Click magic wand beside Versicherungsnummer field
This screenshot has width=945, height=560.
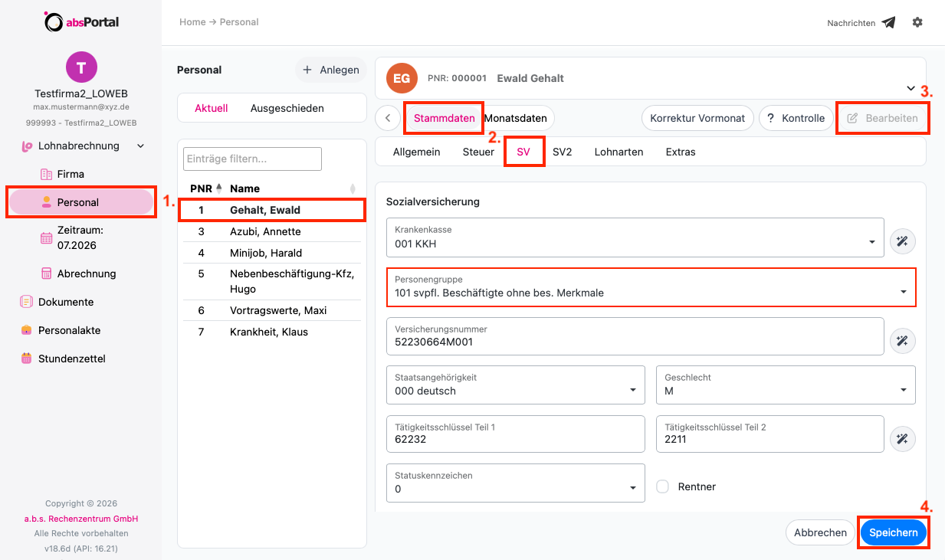pos(902,341)
